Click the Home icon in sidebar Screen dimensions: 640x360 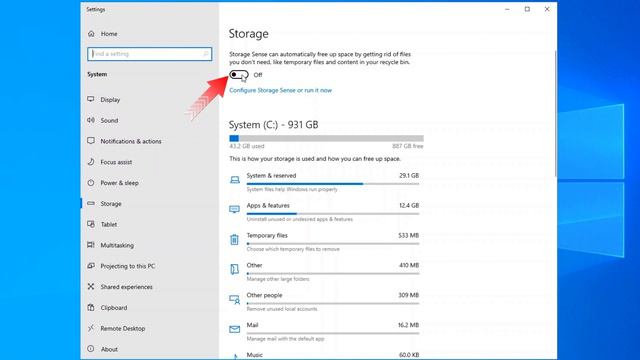coord(91,34)
